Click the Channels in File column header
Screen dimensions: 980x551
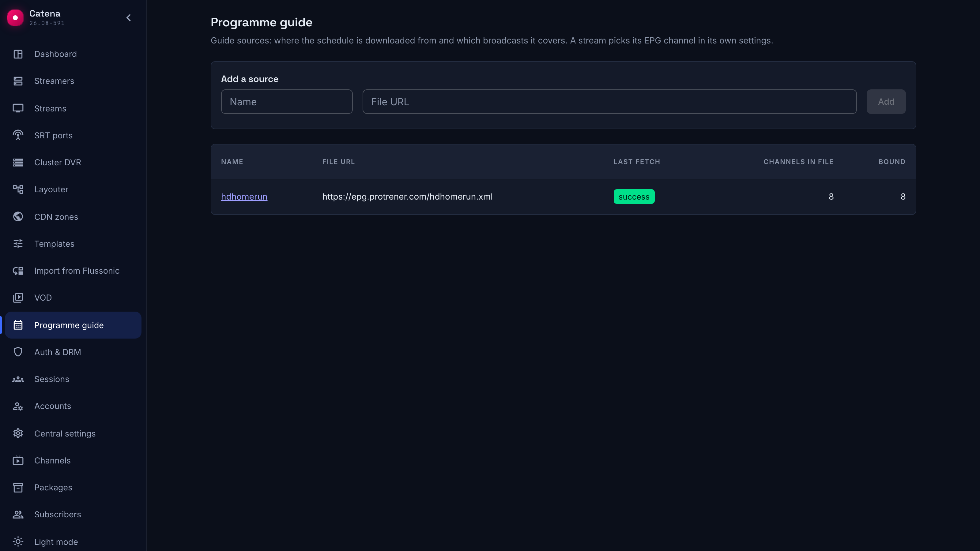click(798, 162)
